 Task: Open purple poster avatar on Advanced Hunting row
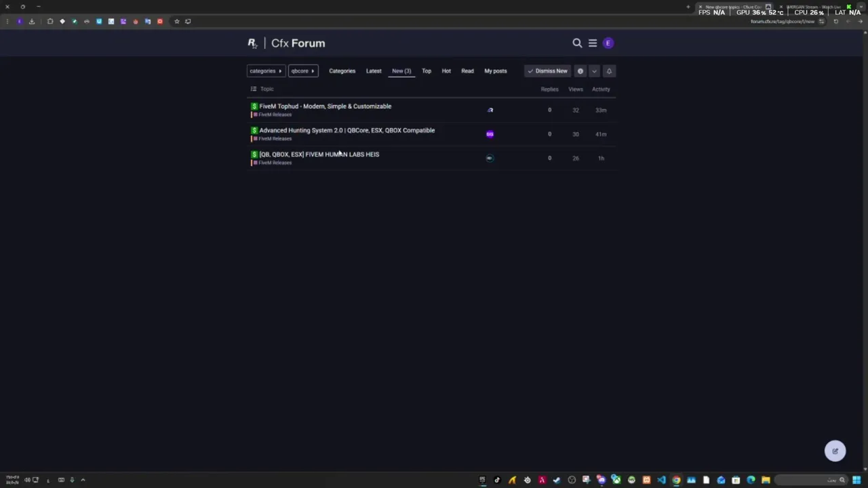(x=490, y=134)
